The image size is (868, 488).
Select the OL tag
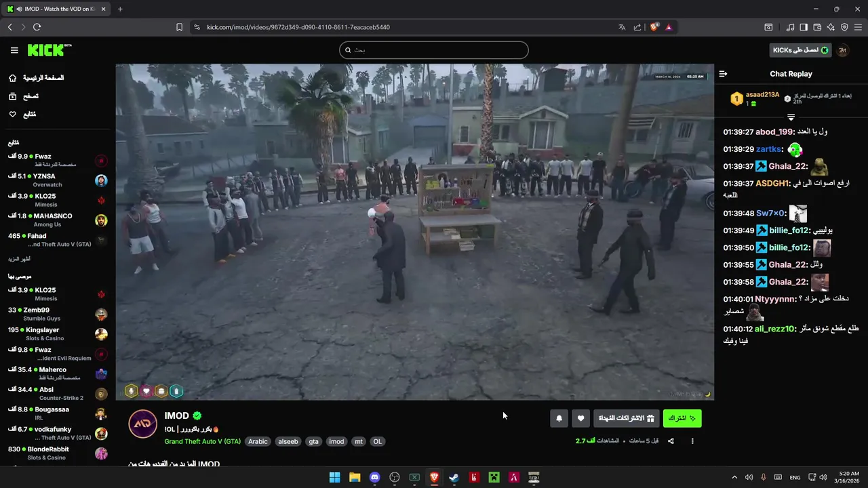click(378, 441)
